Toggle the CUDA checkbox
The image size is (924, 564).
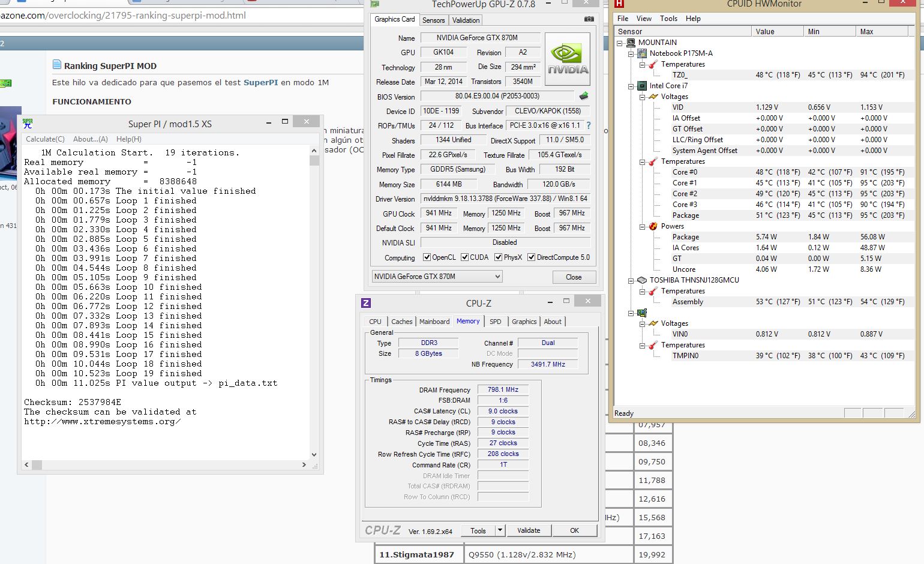[x=464, y=257]
